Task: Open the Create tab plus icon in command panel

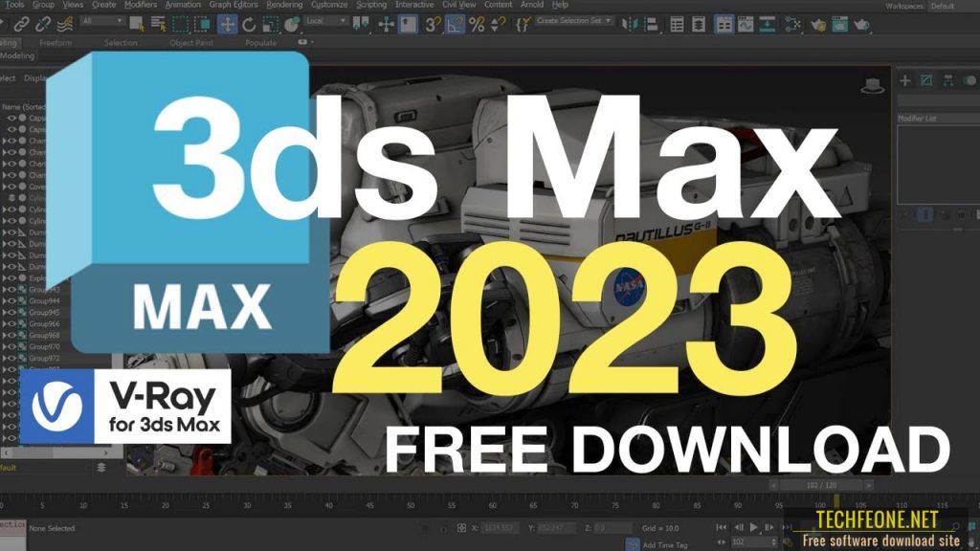Action: [905, 80]
